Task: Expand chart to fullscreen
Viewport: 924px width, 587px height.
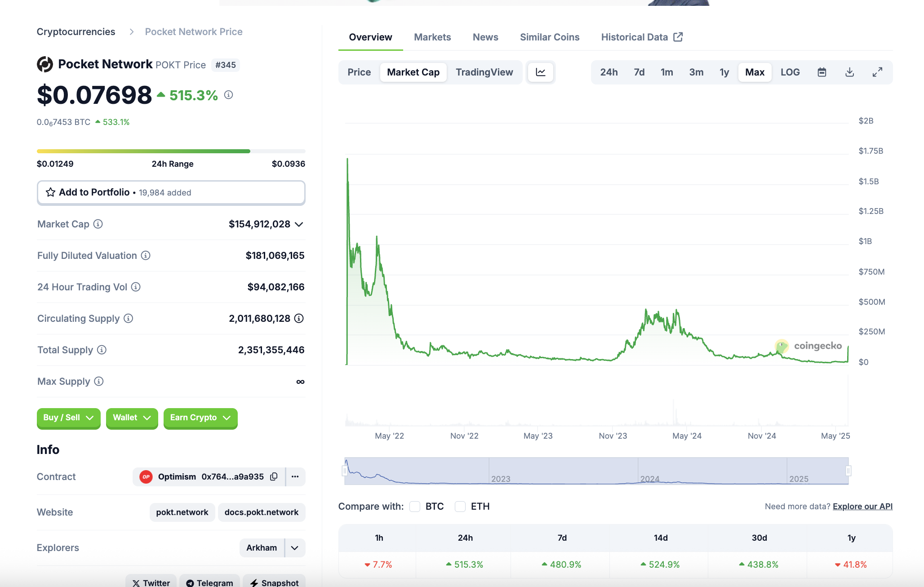Action: click(x=877, y=72)
